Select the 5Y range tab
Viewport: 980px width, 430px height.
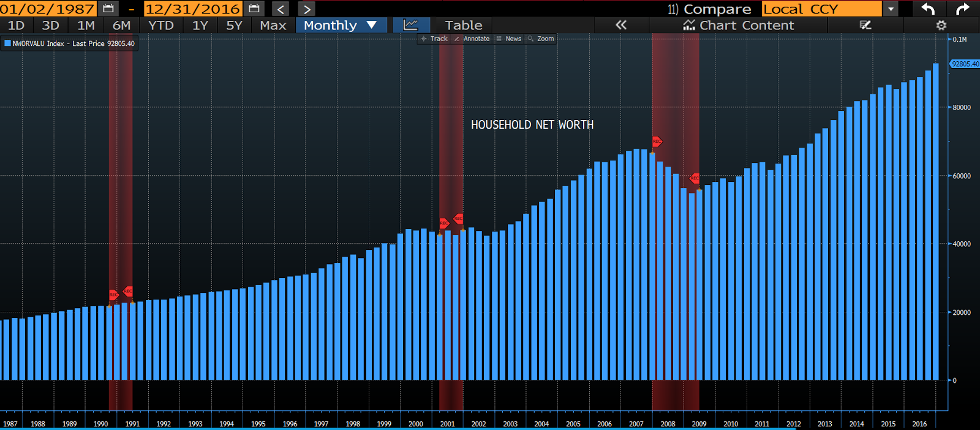click(x=235, y=25)
